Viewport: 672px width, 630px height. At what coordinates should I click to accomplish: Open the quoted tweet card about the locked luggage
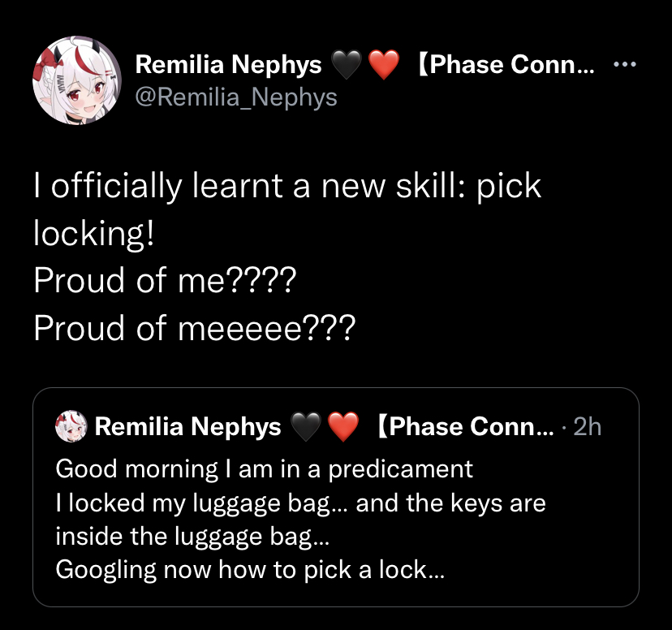(x=336, y=497)
